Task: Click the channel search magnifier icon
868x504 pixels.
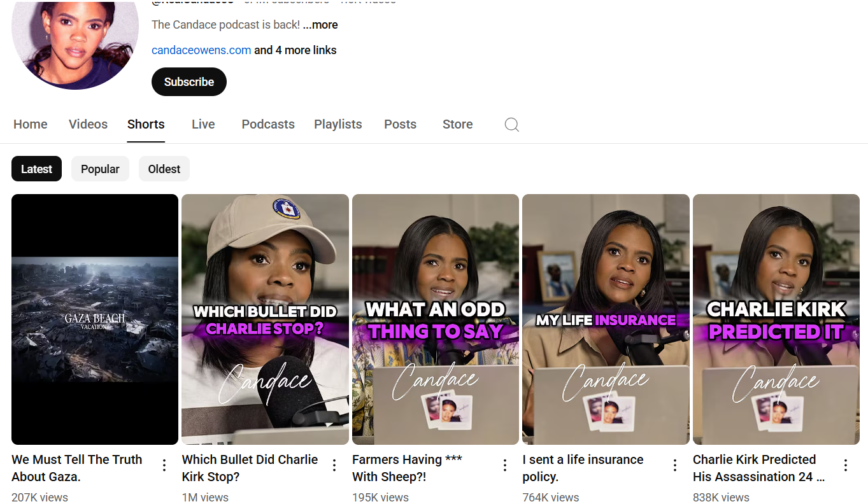Action: pyautogui.click(x=512, y=125)
